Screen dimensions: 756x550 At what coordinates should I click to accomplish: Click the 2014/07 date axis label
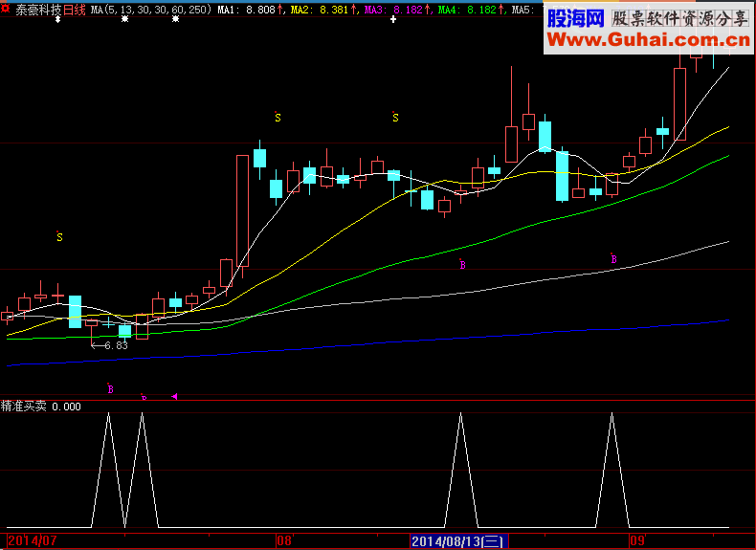(x=33, y=540)
